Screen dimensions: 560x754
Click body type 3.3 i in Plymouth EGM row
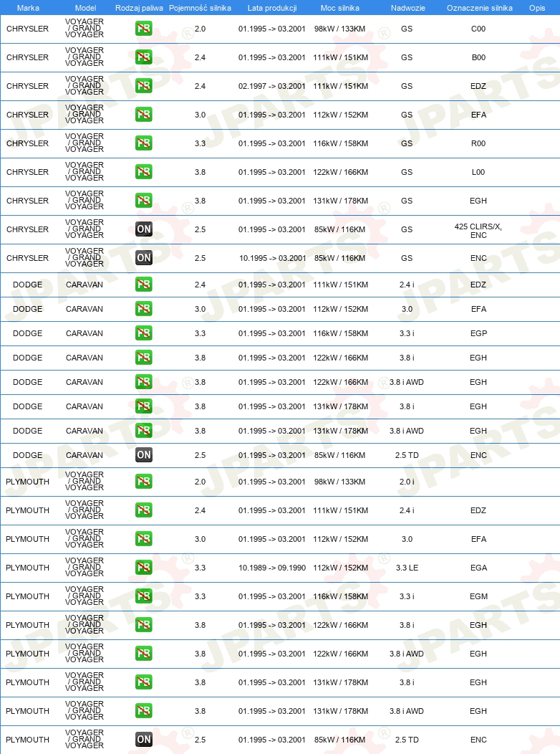(x=407, y=596)
